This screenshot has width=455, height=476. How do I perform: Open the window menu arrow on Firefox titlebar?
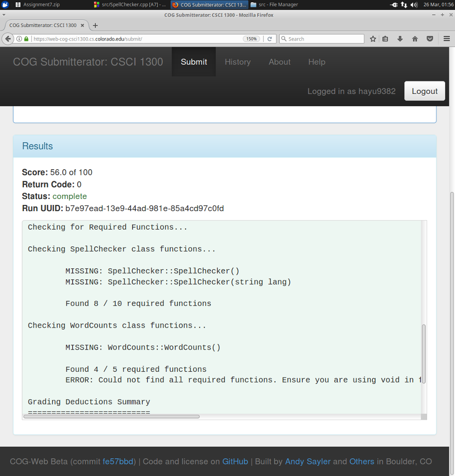[x=4, y=15]
